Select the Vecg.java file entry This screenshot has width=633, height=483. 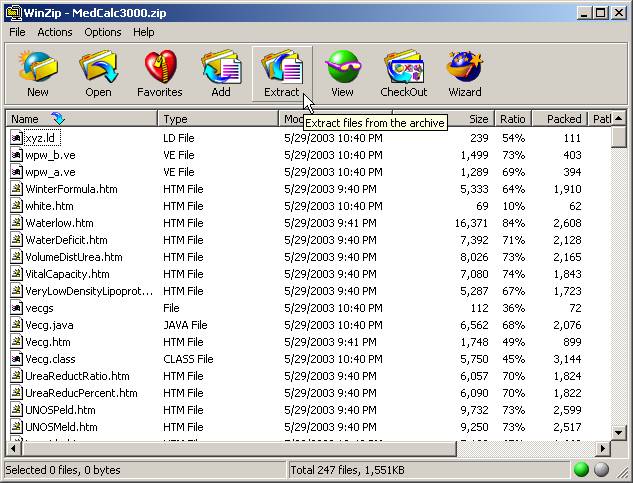coord(49,325)
